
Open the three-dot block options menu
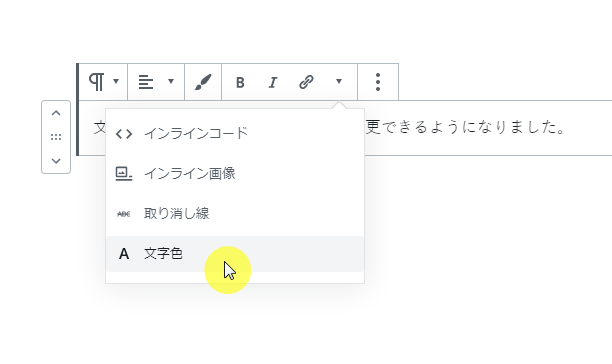coord(377,82)
